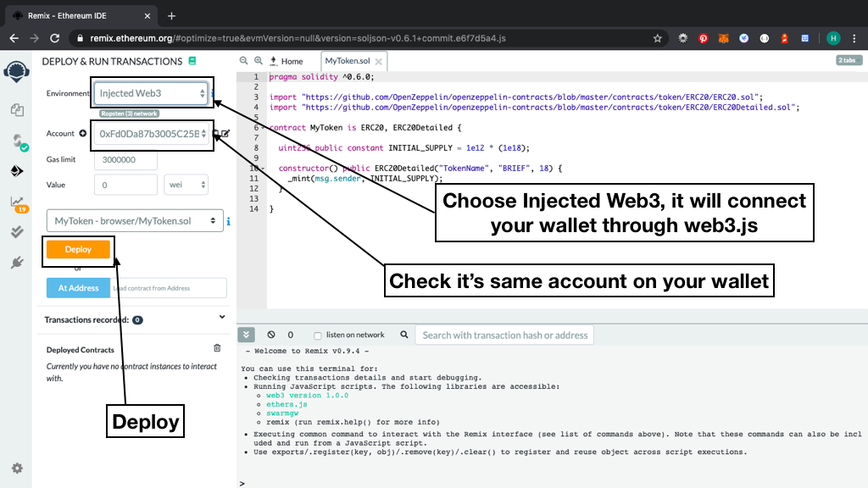
Task: Zoom in editor font size
Action: [x=258, y=61]
